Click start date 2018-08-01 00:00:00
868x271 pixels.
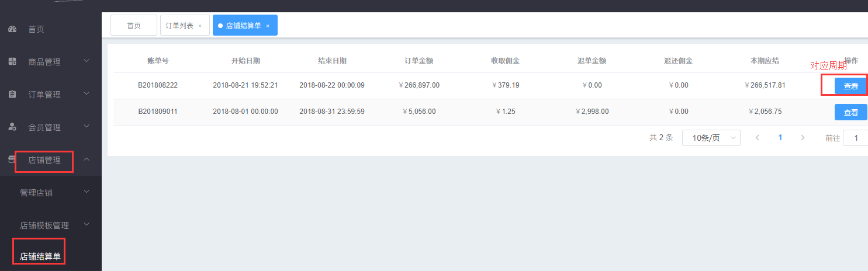point(245,112)
